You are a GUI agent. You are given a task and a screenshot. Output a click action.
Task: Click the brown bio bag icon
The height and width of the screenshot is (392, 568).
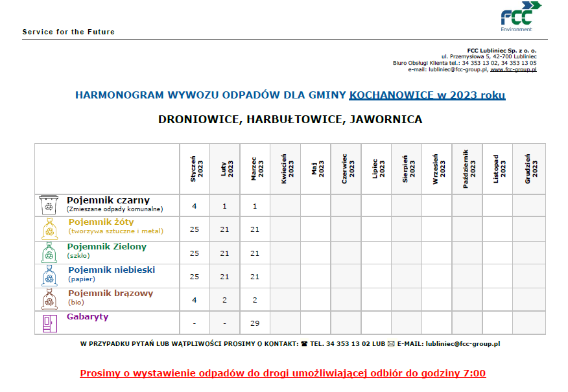[48, 299]
